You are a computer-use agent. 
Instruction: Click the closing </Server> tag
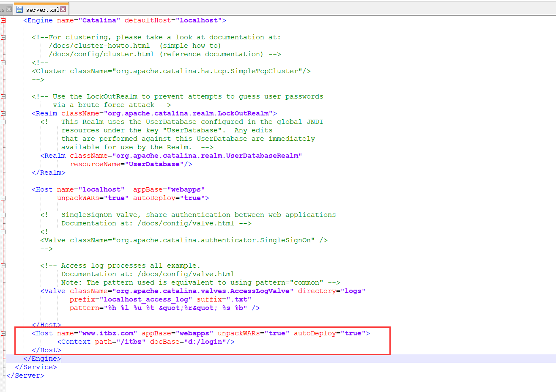[x=25, y=376]
